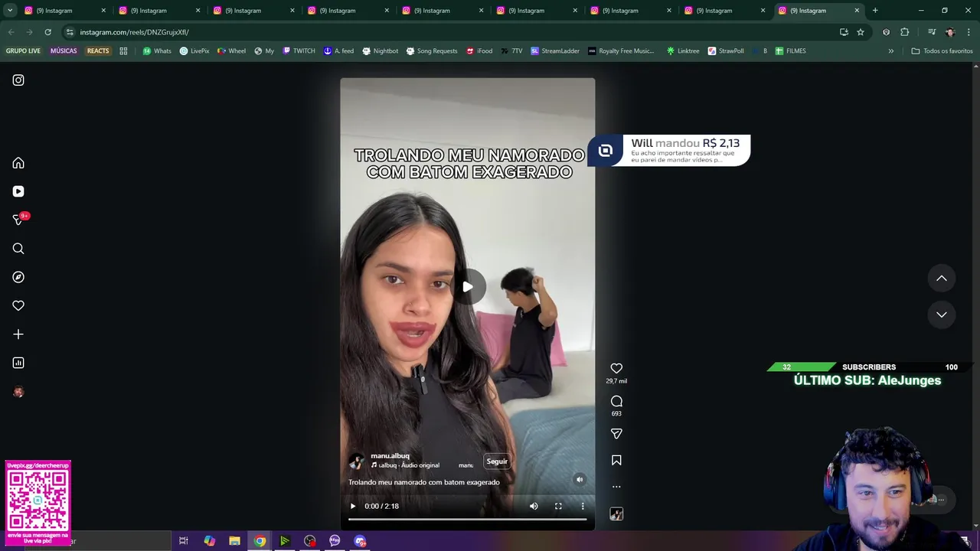Open Instagram logo in left sidebar
This screenshot has height=551, width=980.
coord(18,80)
